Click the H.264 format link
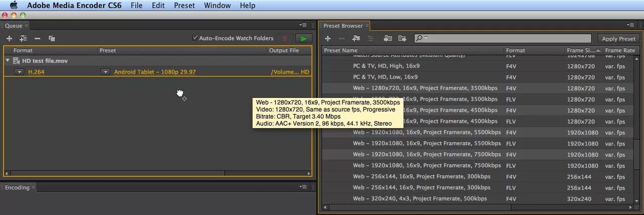 pos(36,72)
